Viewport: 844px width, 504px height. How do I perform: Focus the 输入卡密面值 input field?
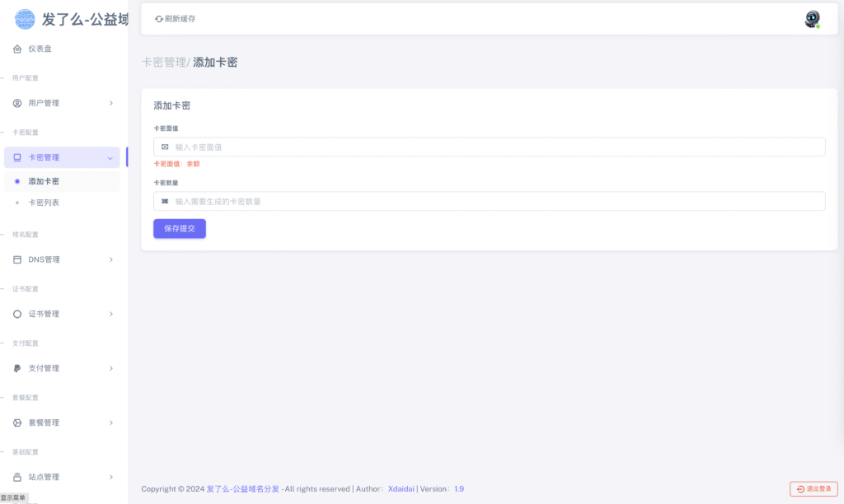point(490,147)
